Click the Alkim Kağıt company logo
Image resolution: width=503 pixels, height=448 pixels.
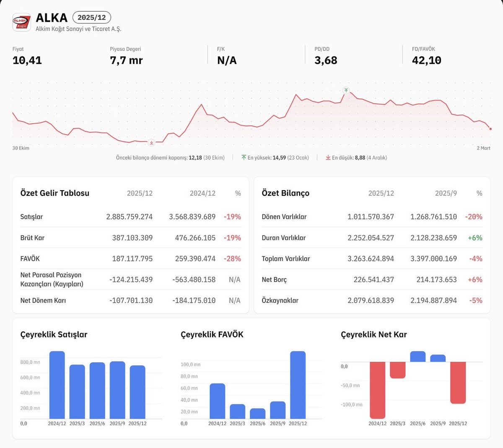click(21, 22)
